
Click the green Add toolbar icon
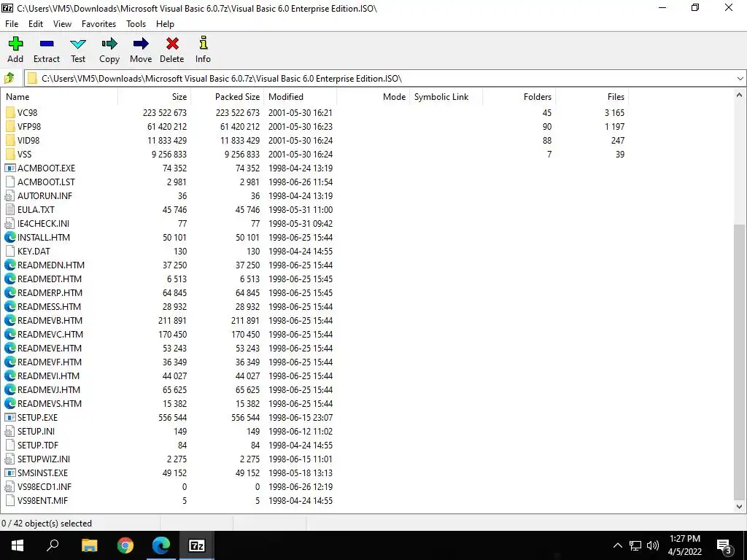click(x=15, y=44)
